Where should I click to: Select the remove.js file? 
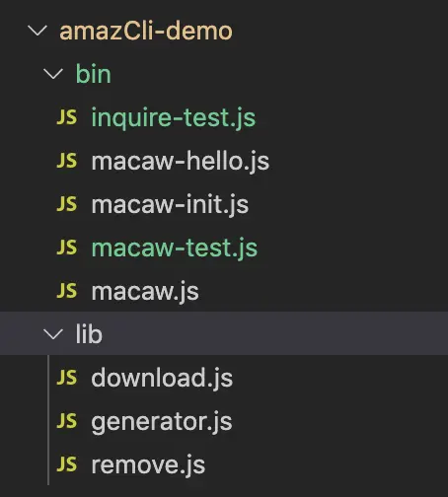[148, 464]
